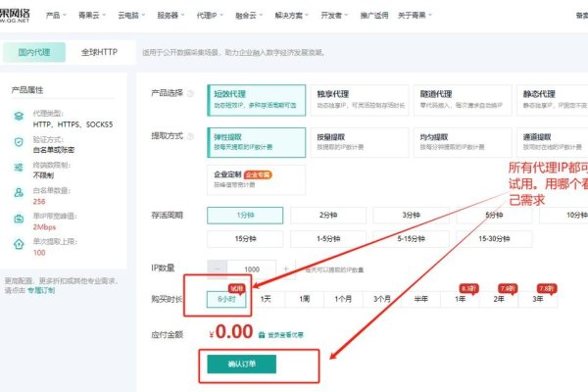The image size is (588, 392).
Task: Click the help icon beside 产品选择
Action: 190,93
